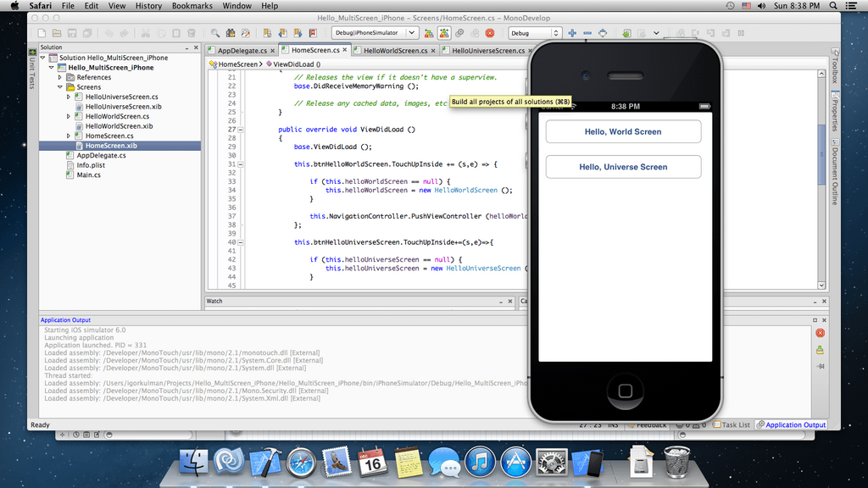Click the Build All hammer icon in the toolbar

[x=444, y=33]
